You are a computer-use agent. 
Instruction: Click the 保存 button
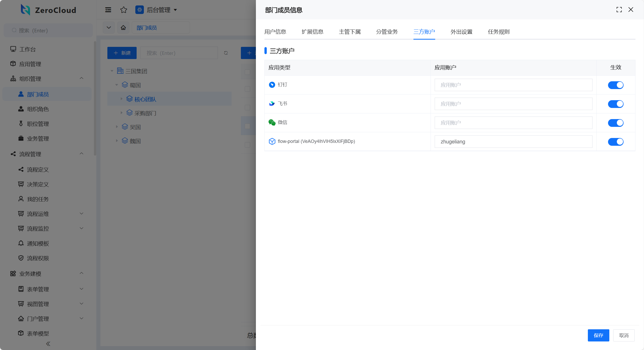(x=598, y=335)
